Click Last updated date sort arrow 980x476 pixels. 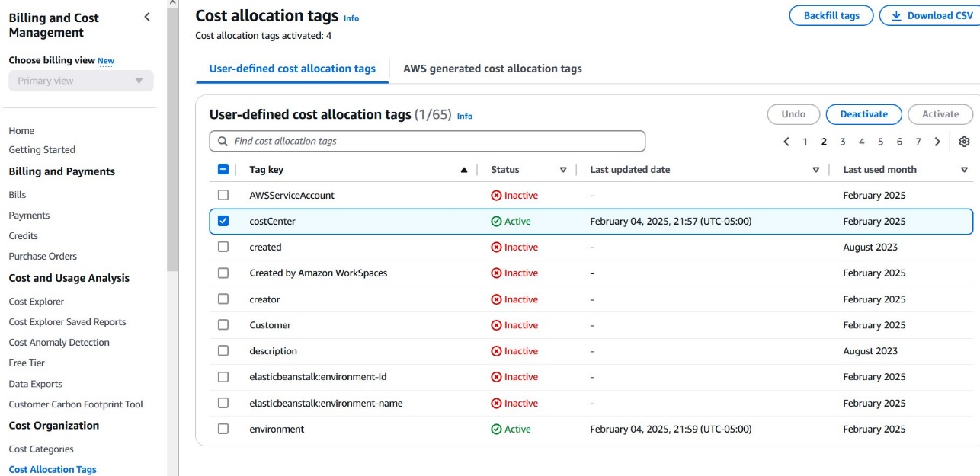point(816,170)
